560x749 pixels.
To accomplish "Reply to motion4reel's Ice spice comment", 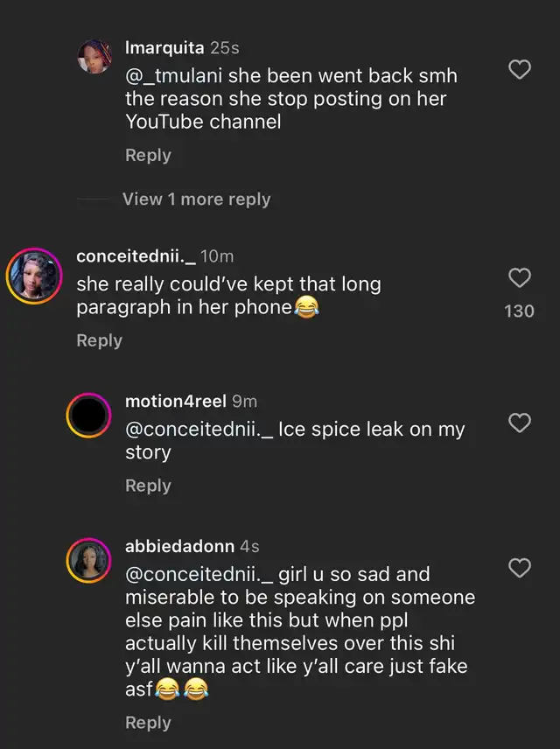I will tap(148, 486).
